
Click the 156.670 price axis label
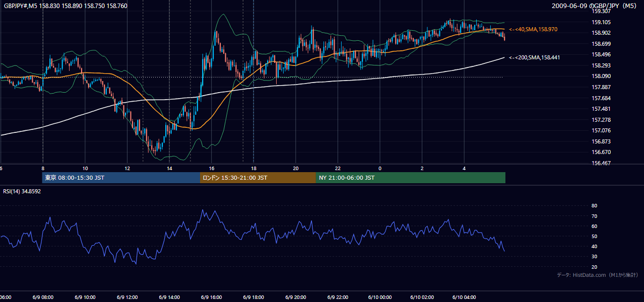[602, 152]
